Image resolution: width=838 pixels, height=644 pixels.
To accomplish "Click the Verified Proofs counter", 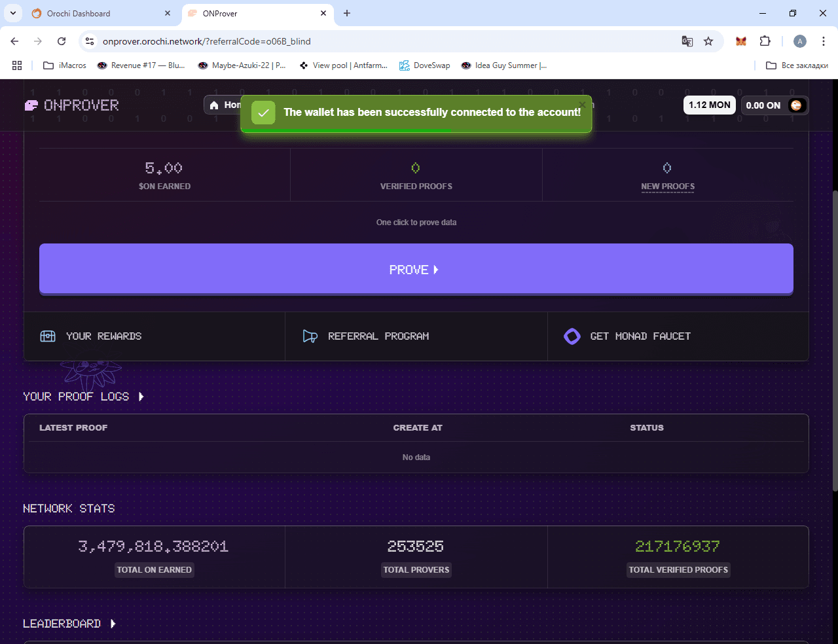I will (416, 168).
